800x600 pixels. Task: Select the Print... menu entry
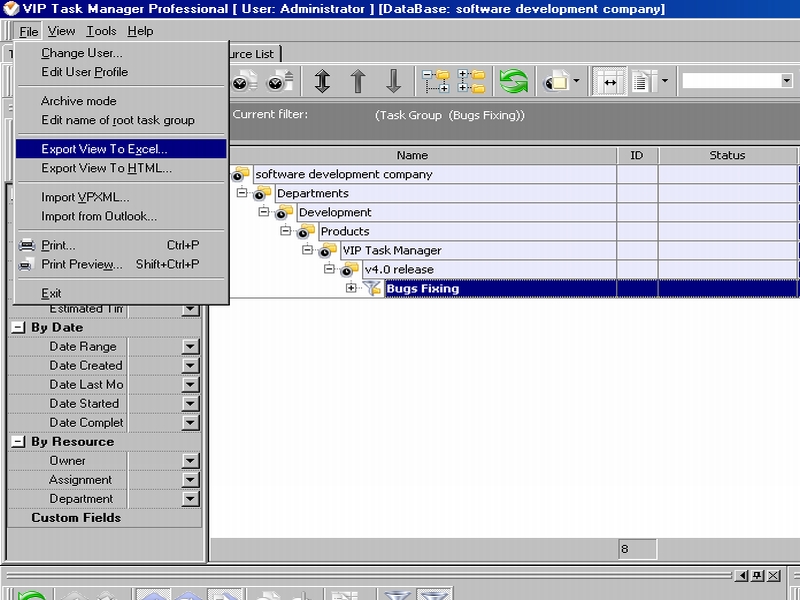pos(121,245)
